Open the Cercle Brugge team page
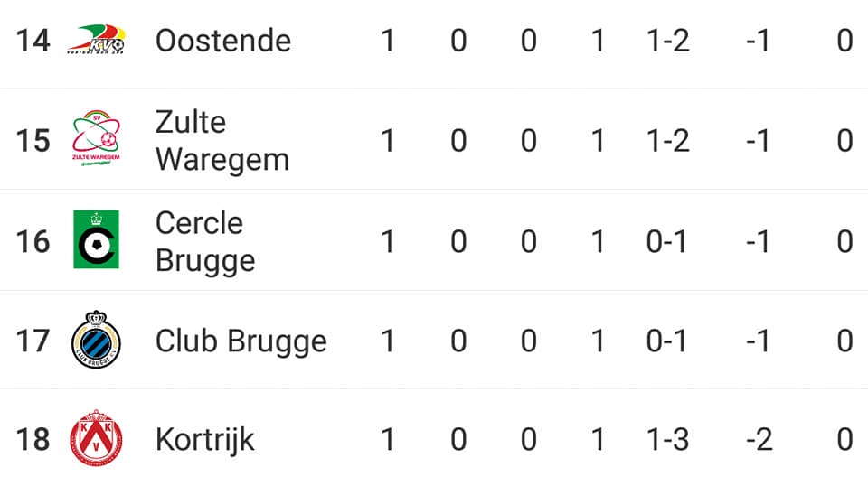Screen dimensions: 868x486 coord(205,241)
